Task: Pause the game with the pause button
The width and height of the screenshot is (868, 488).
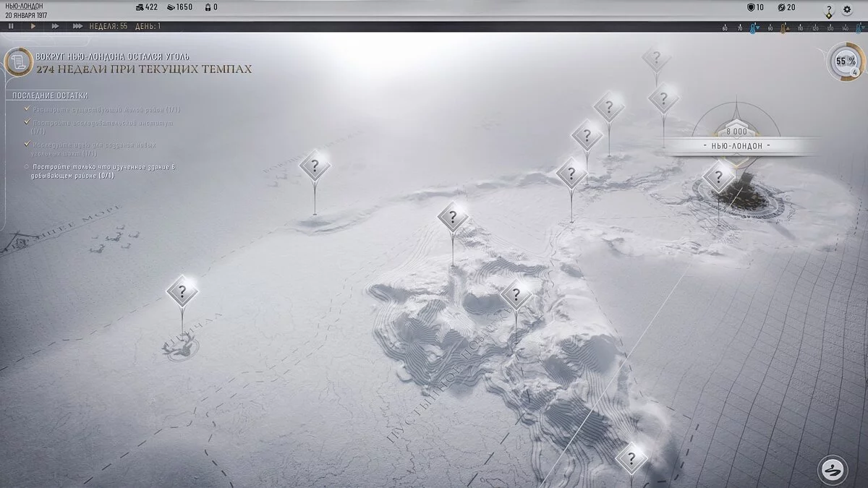Action: pyautogui.click(x=11, y=26)
